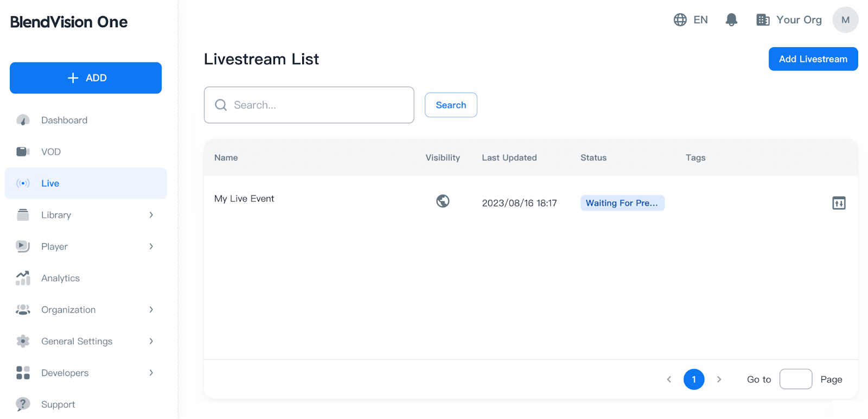The width and height of the screenshot is (868, 419).
Task: Click the blue ADD button
Action: 86,78
